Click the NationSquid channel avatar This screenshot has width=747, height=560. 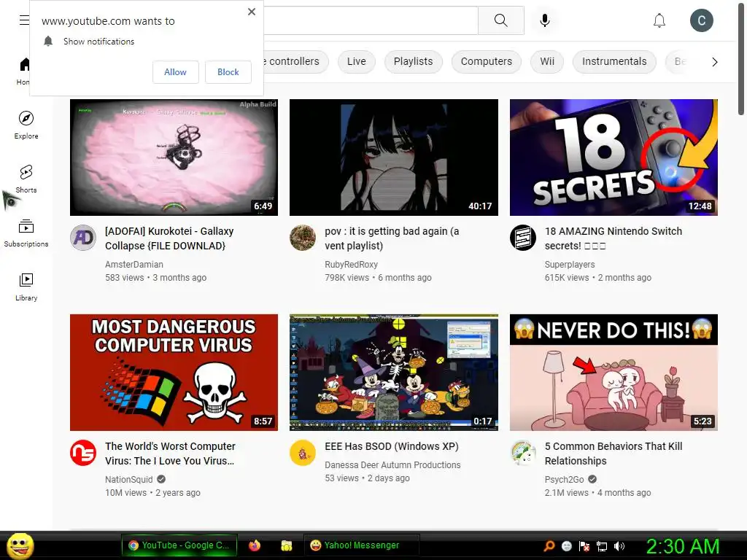(x=83, y=453)
